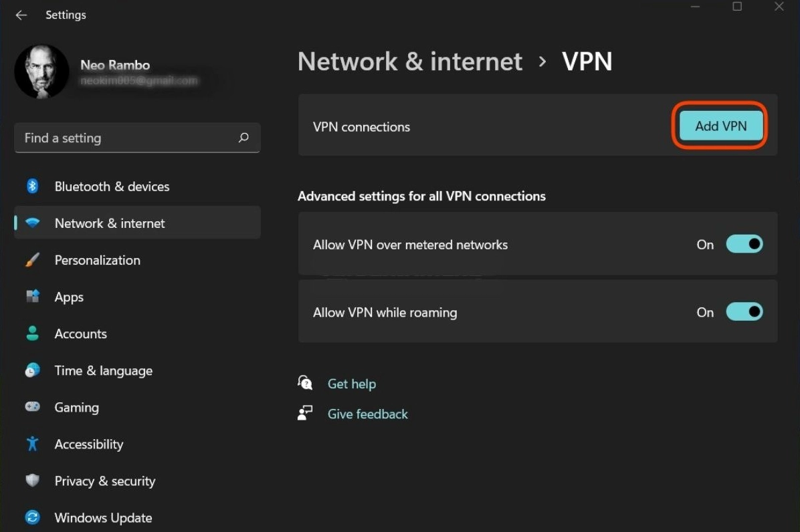Image resolution: width=800 pixels, height=532 pixels.
Task: Click the Network & internet Wi-Fi icon
Action: (x=33, y=223)
